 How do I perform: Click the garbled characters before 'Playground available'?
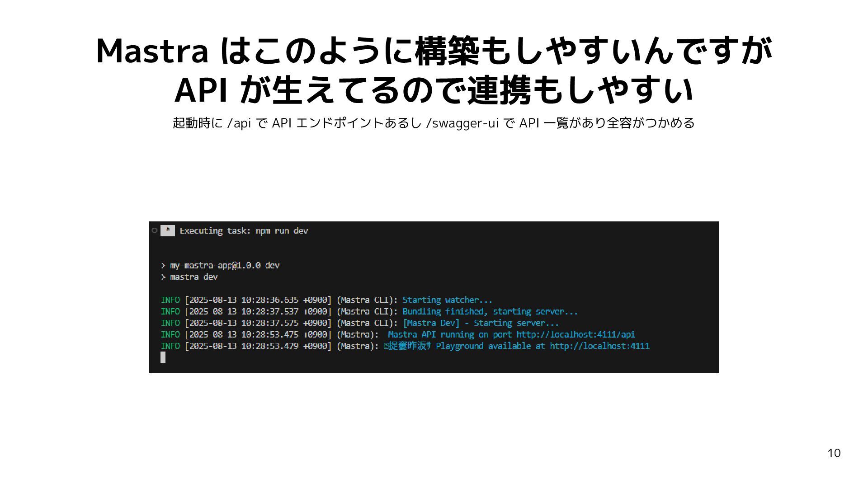click(407, 346)
